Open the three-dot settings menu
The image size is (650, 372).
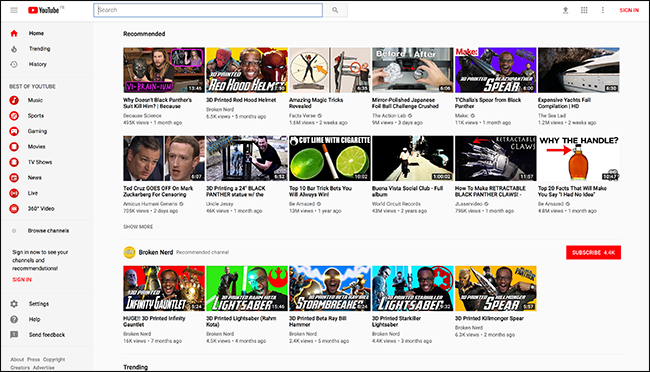[603, 10]
